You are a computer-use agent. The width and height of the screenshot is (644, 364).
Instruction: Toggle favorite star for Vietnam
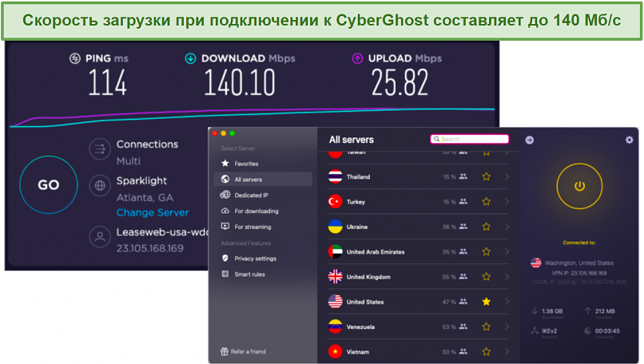point(487,352)
